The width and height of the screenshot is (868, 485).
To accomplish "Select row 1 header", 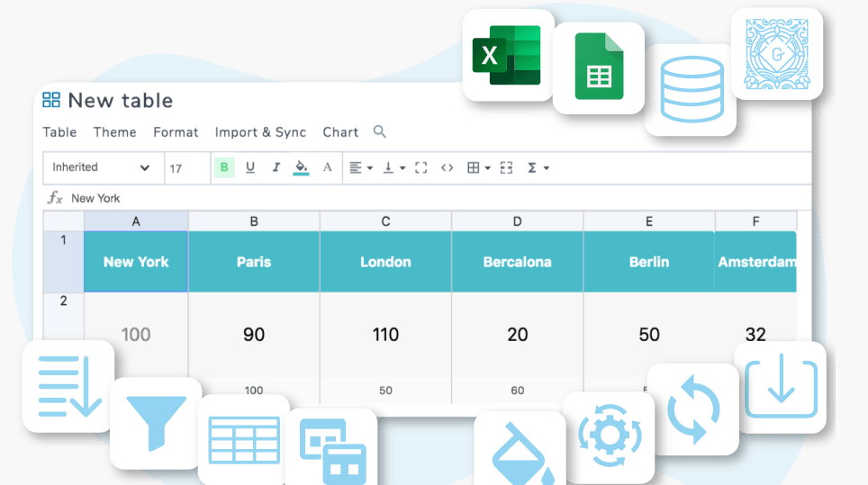I will click(x=64, y=262).
